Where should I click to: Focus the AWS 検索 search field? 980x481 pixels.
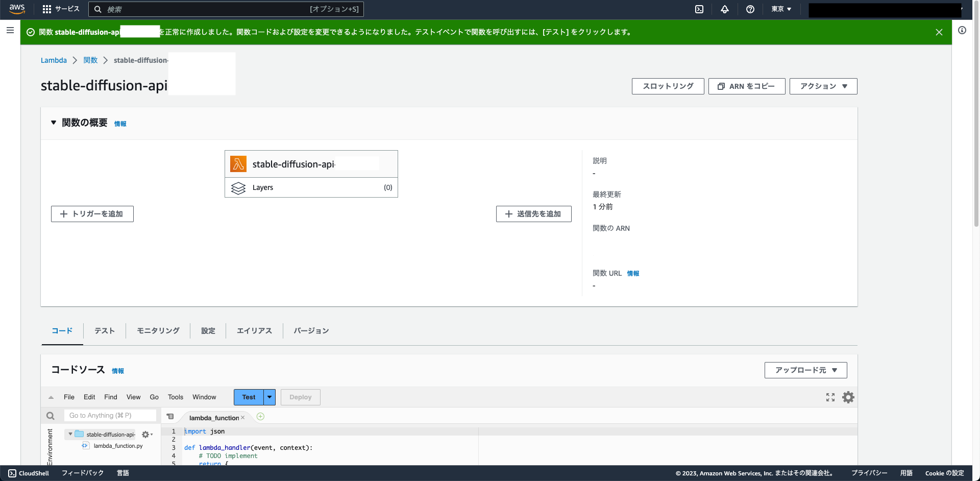coord(226,9)
